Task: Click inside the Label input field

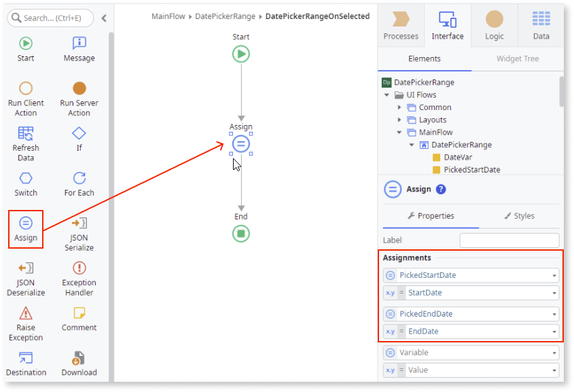Action: pos(509,240)
